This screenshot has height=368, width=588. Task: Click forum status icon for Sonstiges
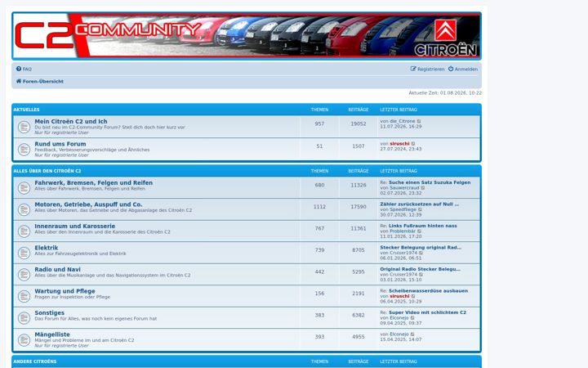coord(24,318)
